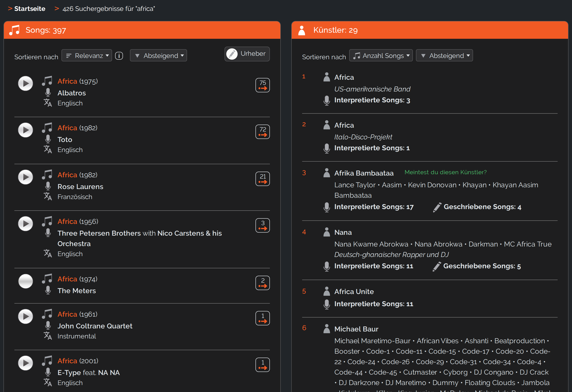
Task: Play Africa (1982) by Toto
Action: (25, 130)
